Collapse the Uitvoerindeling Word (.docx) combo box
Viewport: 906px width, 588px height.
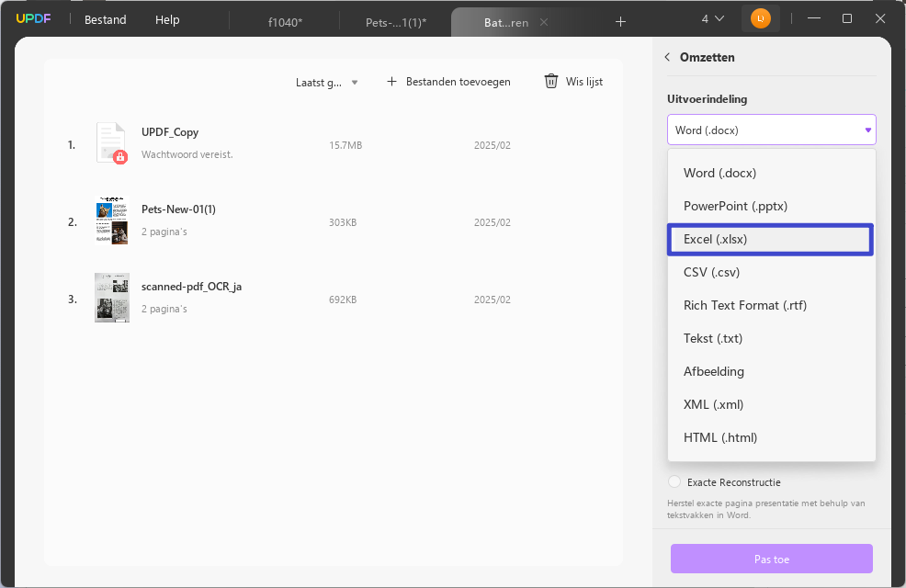(x=771, y=130)
